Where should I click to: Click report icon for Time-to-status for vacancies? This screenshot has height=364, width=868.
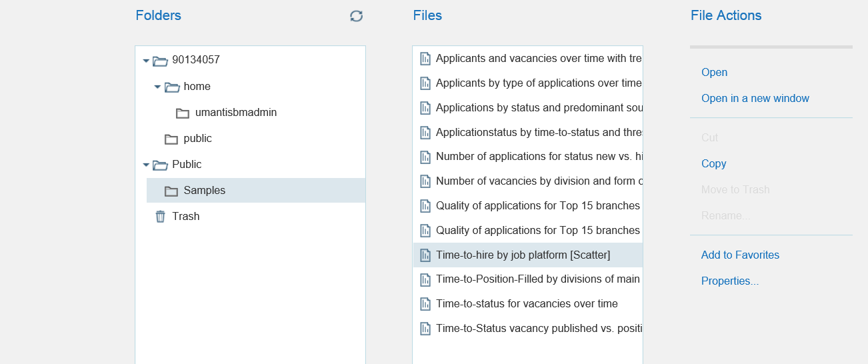[x=425, y=304]
